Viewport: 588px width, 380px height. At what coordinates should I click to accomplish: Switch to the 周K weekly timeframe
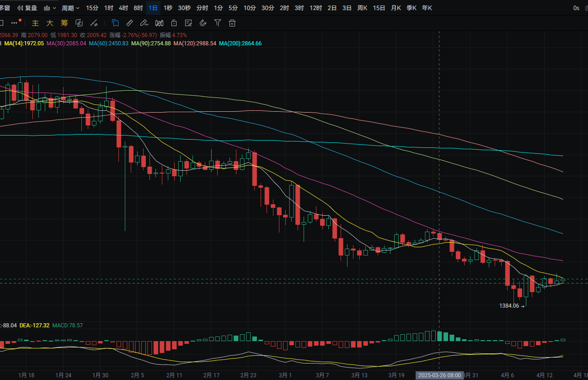[x=363, y=8]
